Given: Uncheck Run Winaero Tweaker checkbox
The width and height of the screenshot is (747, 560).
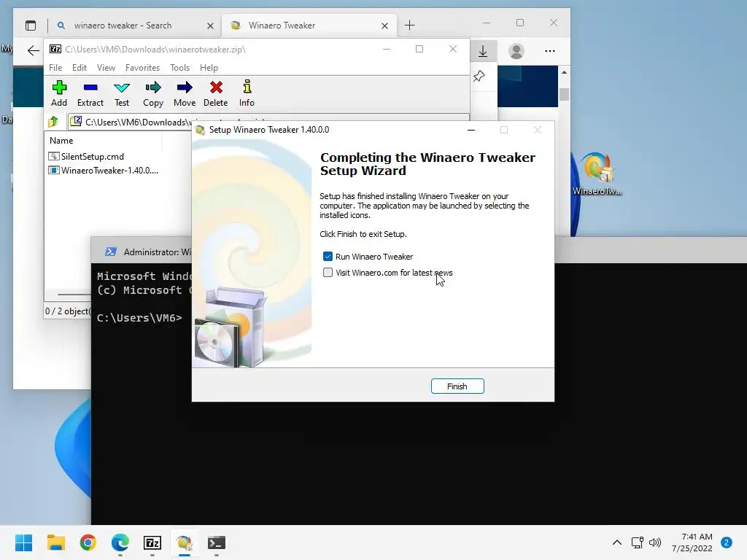Looking at the screenshot, I should [x=328, y=257].
